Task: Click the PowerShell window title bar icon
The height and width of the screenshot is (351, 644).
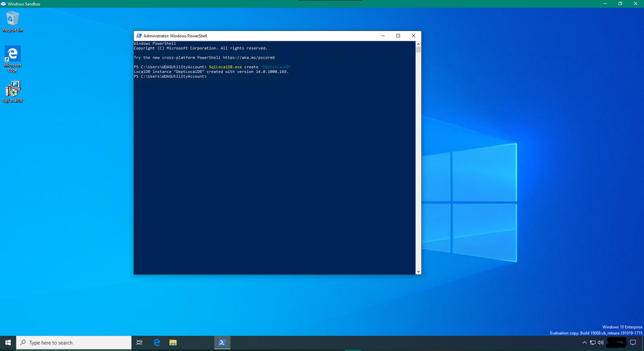Action: tap(139, 35)
